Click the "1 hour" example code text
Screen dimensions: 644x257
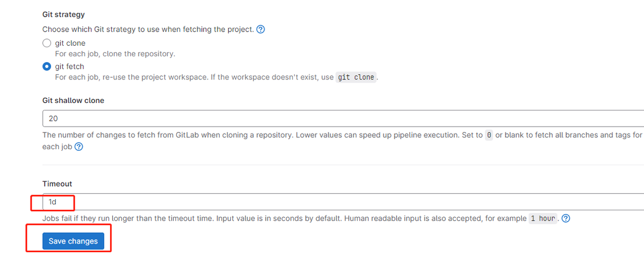(x=543, y=219)
